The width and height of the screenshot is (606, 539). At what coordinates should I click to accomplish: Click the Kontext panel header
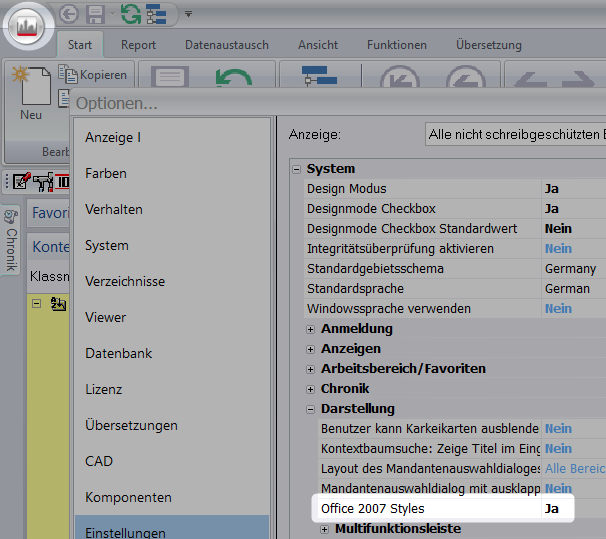tap(49, 247)
